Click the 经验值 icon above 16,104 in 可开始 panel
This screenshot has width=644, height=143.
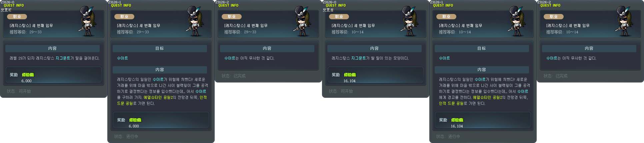(350, 74)
